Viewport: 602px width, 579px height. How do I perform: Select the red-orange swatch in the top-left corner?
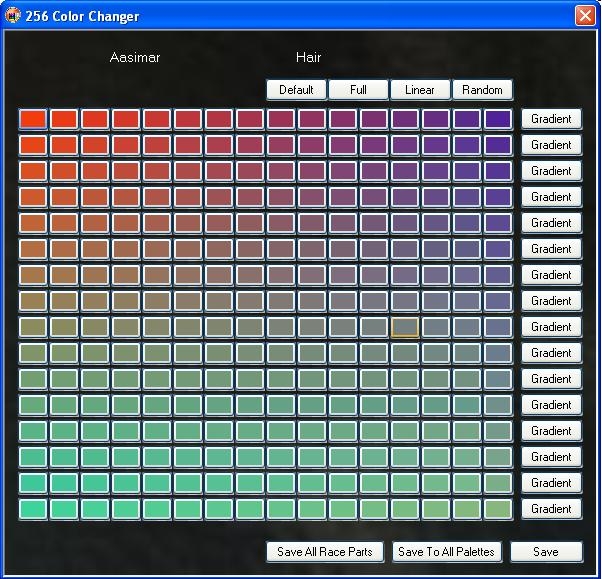point(33,119)
